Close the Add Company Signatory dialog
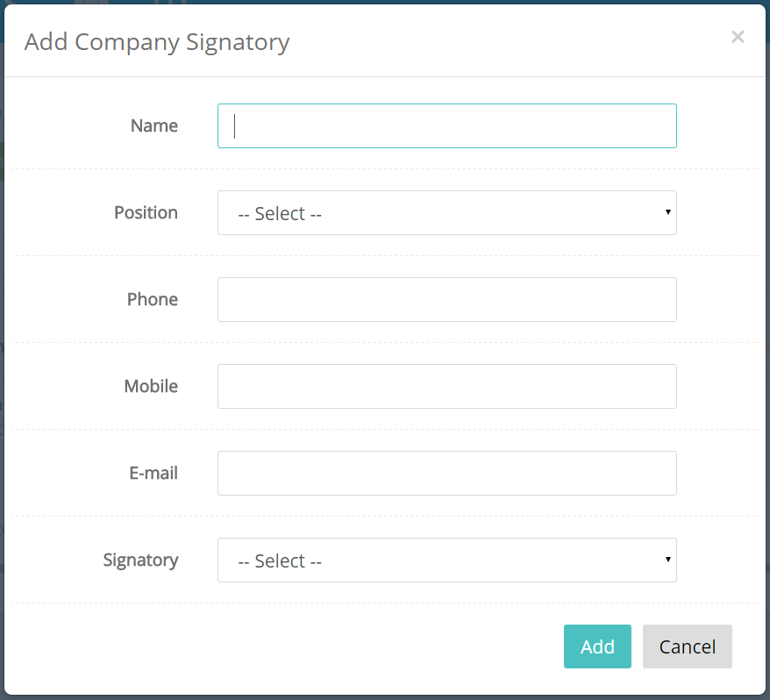 click(x=738, y=37)
